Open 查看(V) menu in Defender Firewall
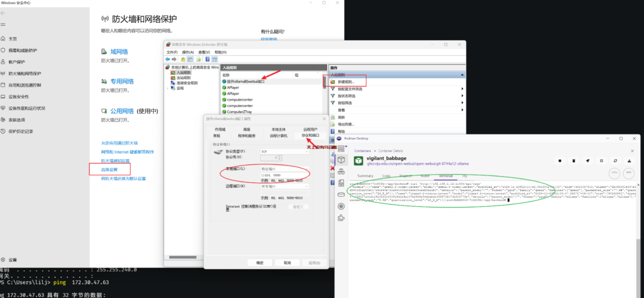Image resolution: width=644 pixels, height=298 pixels. (204, 52)
